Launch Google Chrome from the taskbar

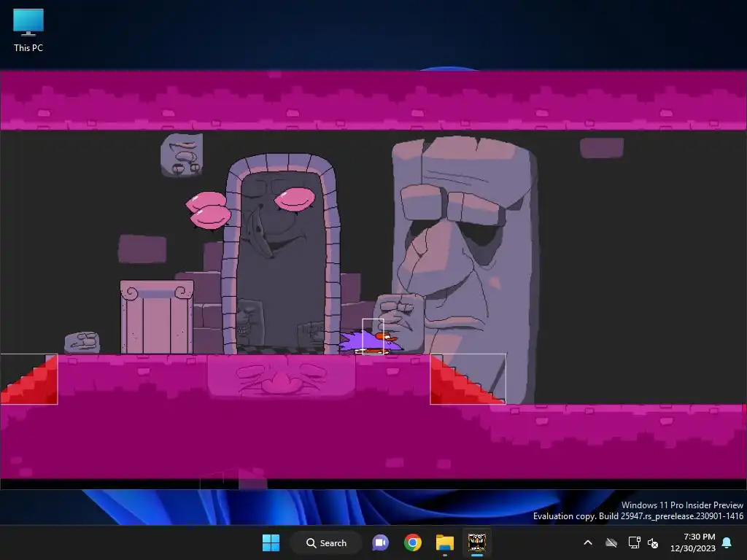coord(413,542)
